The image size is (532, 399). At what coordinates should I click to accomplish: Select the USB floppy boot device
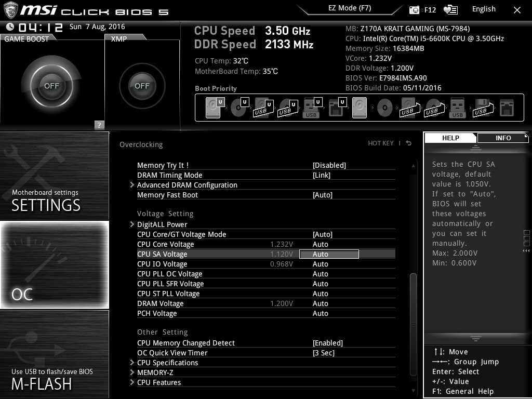(483, 108)
